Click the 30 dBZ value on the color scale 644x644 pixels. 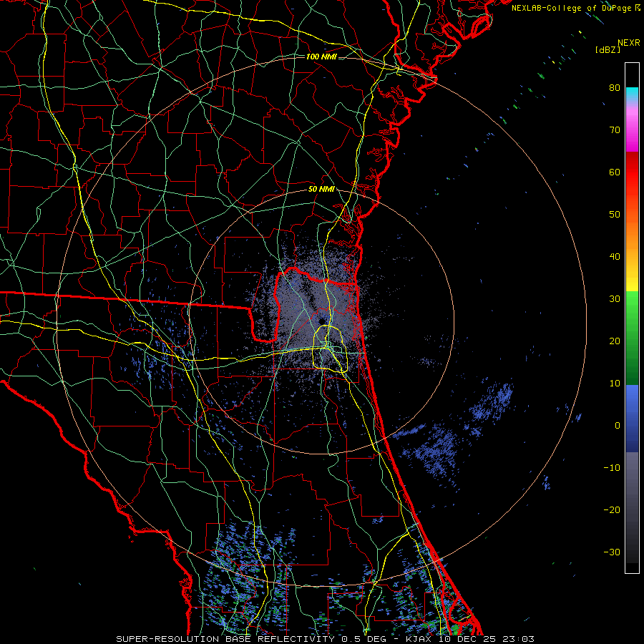(x=615, y=299)
